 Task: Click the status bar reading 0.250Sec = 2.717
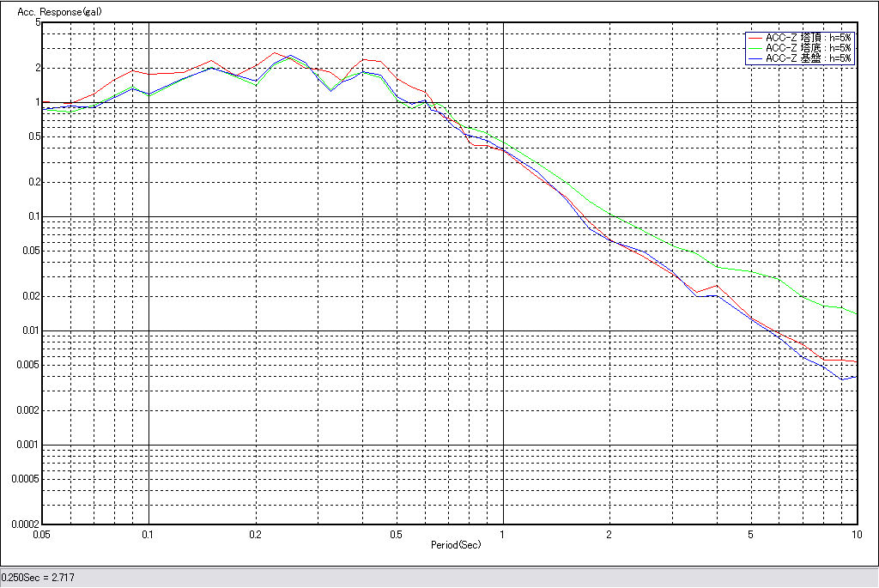pos(39,578)
